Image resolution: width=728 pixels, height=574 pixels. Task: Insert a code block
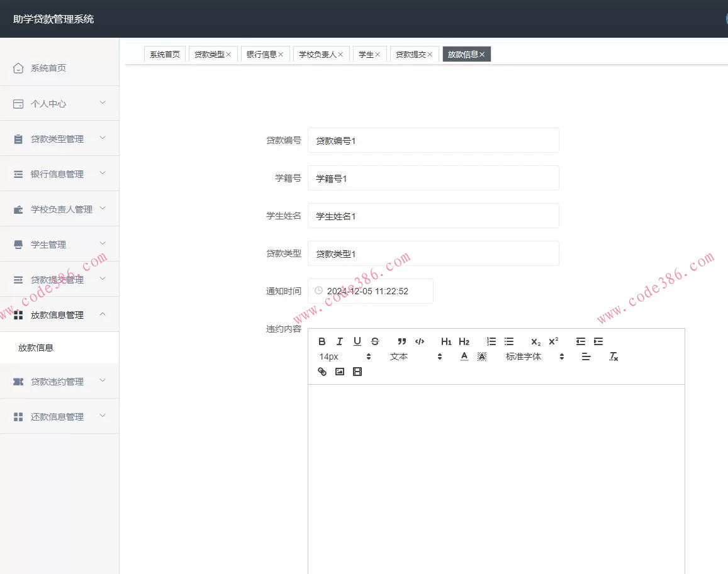420,341
